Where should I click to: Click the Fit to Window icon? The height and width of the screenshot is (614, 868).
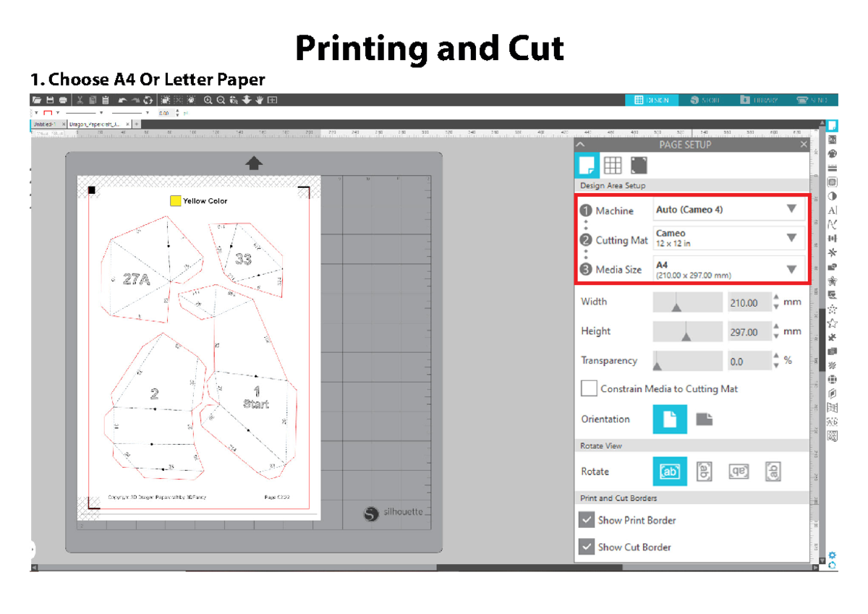(x=272, y=100)
